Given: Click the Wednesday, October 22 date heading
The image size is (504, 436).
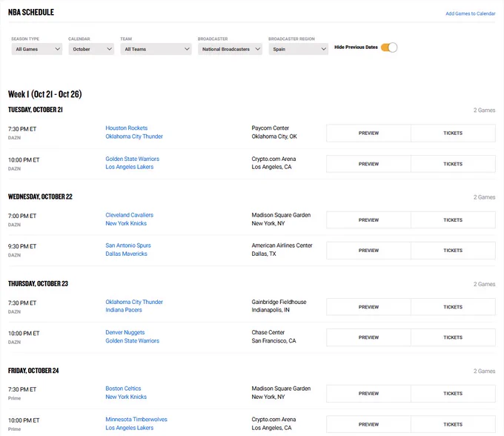Looking at the screenshot, I should (40, 196).
